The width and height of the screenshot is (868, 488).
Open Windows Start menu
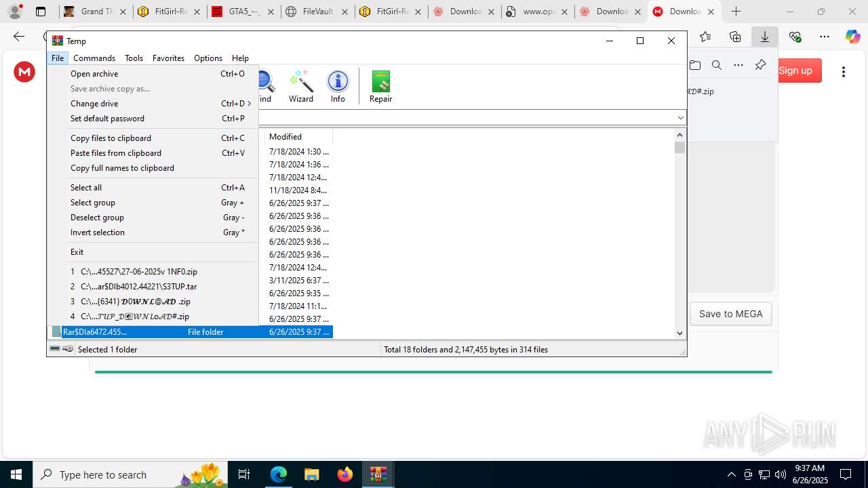click(16, 474)
